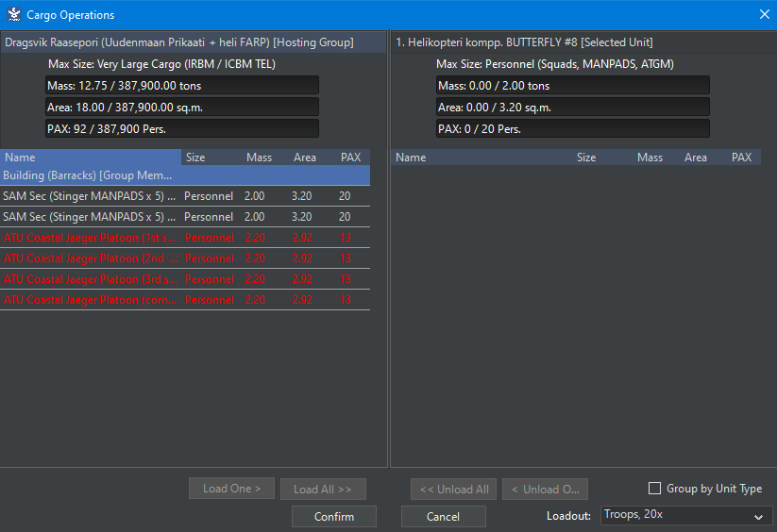Click selected unit Area: 0.00 / 3.20 sq.m. bar
The width and height of the screenshot is (777, 532).
[573, 107]
